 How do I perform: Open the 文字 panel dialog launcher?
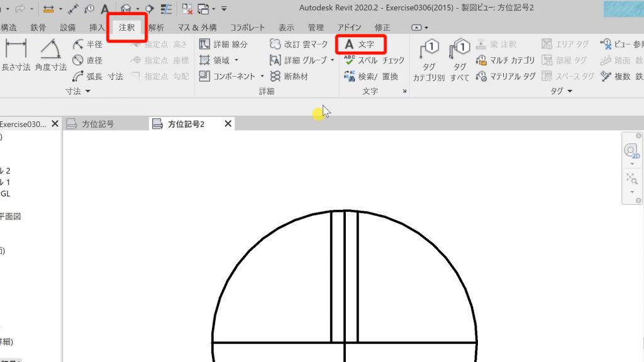(404, 90)
